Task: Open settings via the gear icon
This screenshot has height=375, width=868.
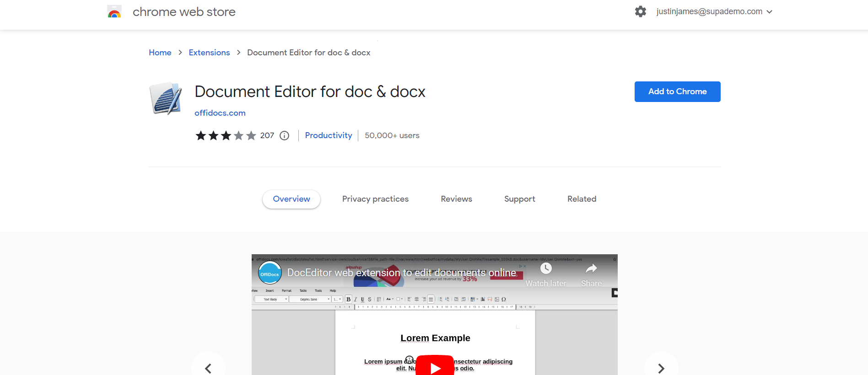Action: (641, 11)
